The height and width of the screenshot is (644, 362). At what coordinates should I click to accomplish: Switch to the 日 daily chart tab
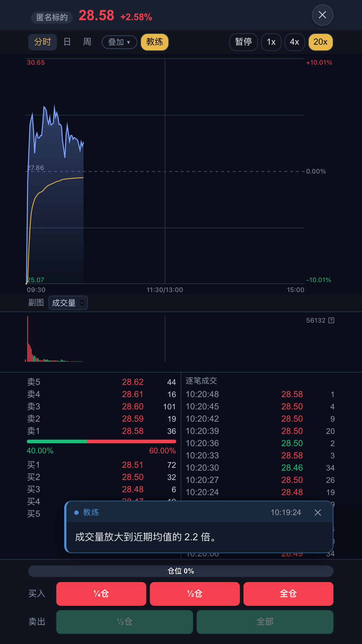click(x=67, y=42)
